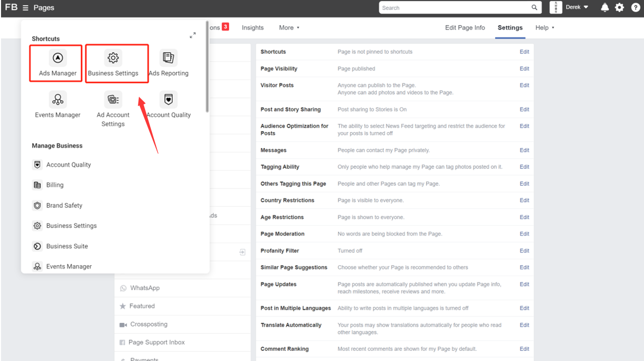
Task: Open Ads Reporting shortcut icon
Action: [168, 58]
